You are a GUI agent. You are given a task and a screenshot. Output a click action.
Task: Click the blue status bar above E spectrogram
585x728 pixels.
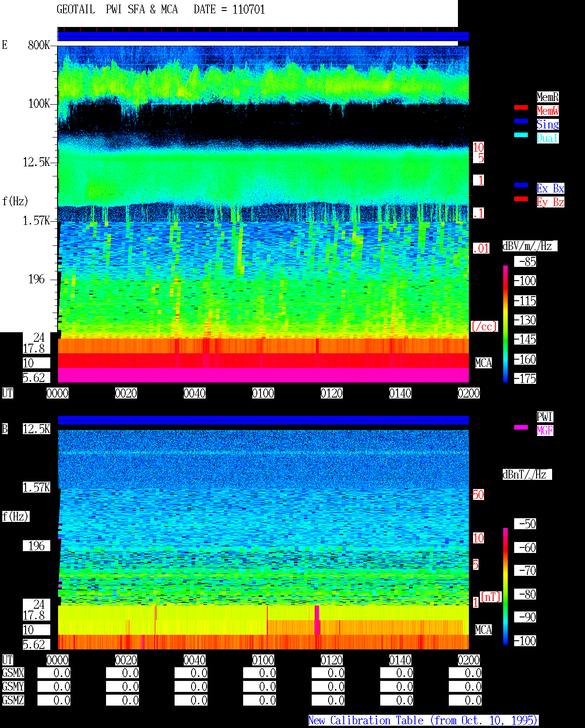click(263, 37)
